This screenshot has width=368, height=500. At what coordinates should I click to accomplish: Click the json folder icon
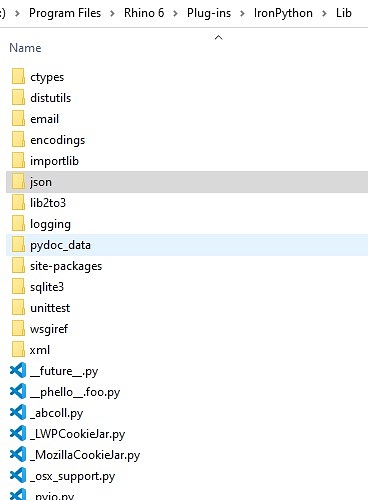[x=18, y=181]
